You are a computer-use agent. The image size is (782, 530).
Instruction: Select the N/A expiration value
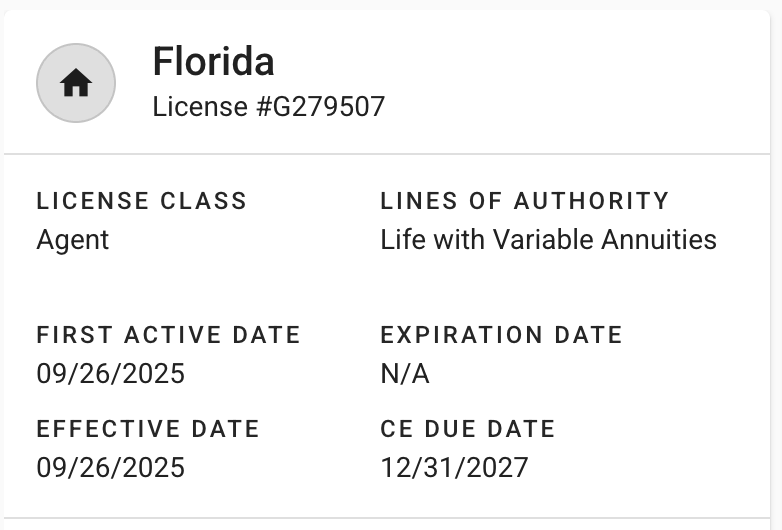(404, 374)
